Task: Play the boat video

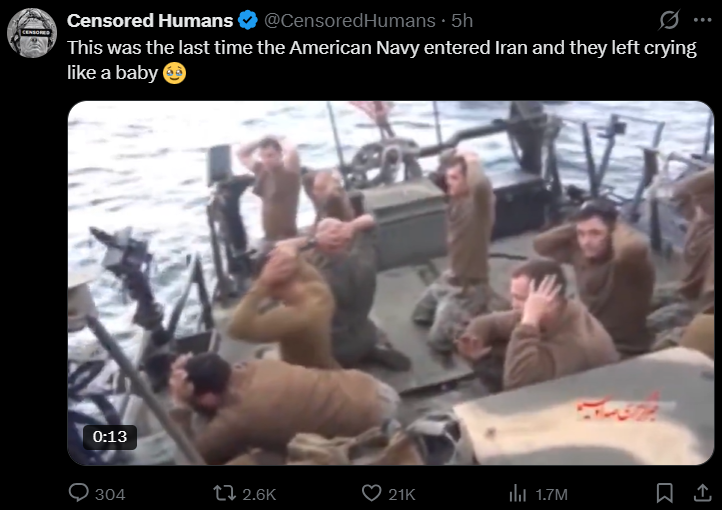Action: click(x=390, y=283)
